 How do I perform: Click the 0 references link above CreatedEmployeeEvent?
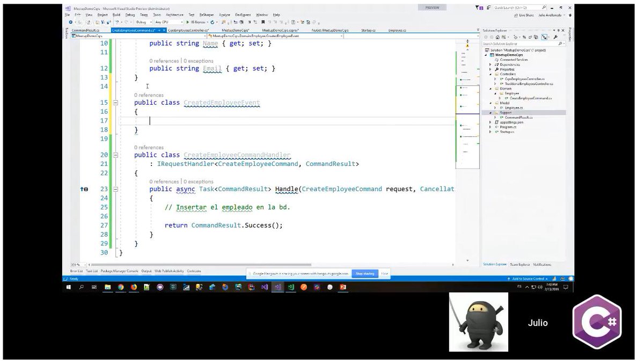pyautogui.click(x=149, y=95)
